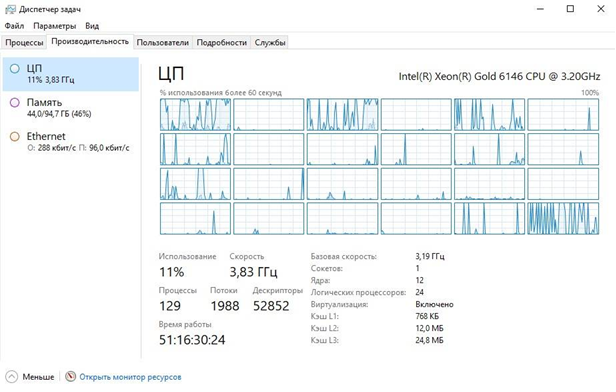Select the Ethernet orange circle icon
The image size is (616, 392).
tap(15, 137)
